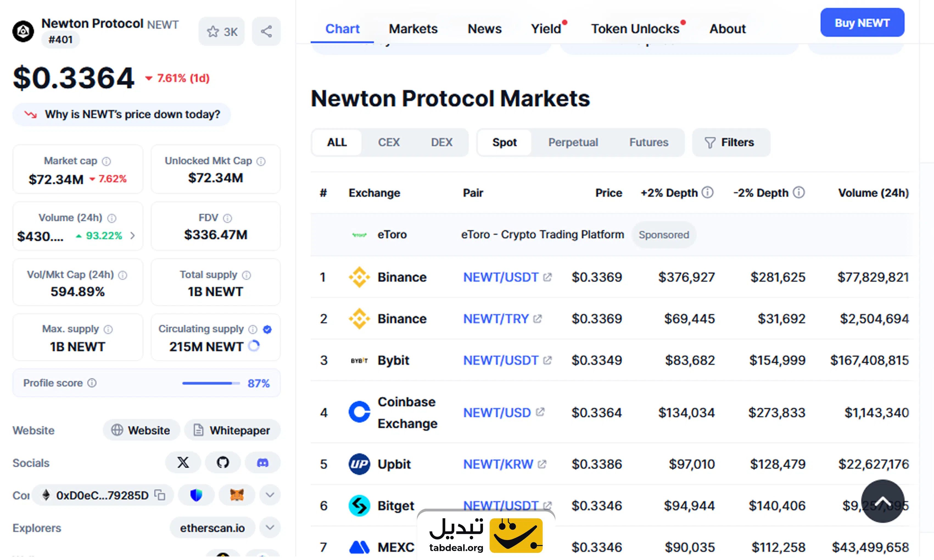Image resolution: width=934 pixels, height=560 pixels.
Task: Select the ALL exchange filter
Action: click(337, 142)
